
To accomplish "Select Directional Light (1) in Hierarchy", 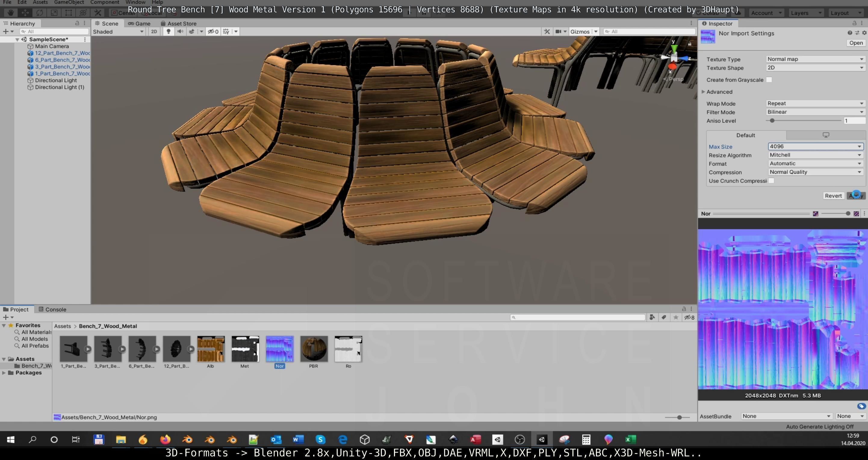I will click(x=59, y=87).
